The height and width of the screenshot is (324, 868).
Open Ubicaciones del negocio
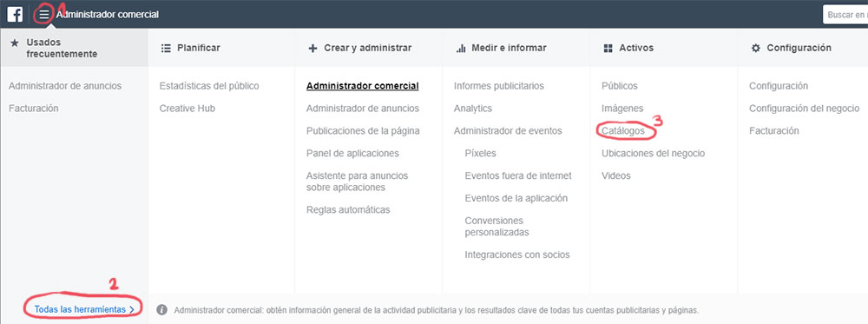(x=654, y=154)
